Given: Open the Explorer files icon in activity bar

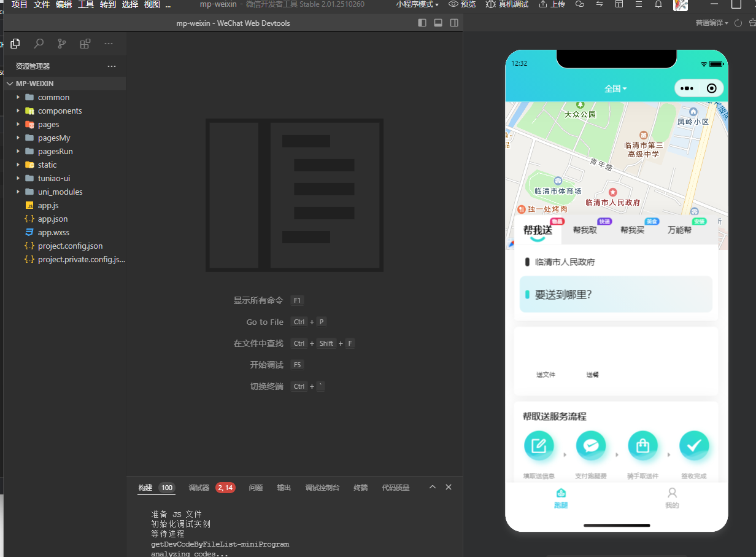Looking at the screenshot, I should point(15,44).
